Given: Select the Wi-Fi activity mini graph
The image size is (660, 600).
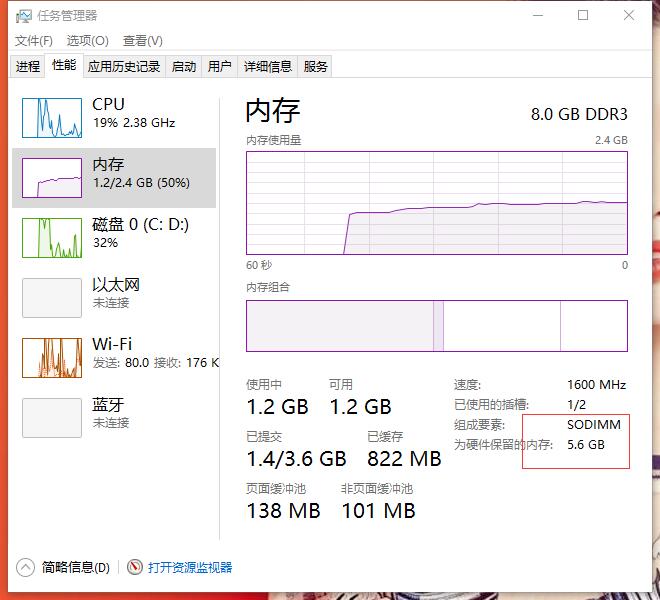Looking at the screenshot, I should tap(52, 358).
